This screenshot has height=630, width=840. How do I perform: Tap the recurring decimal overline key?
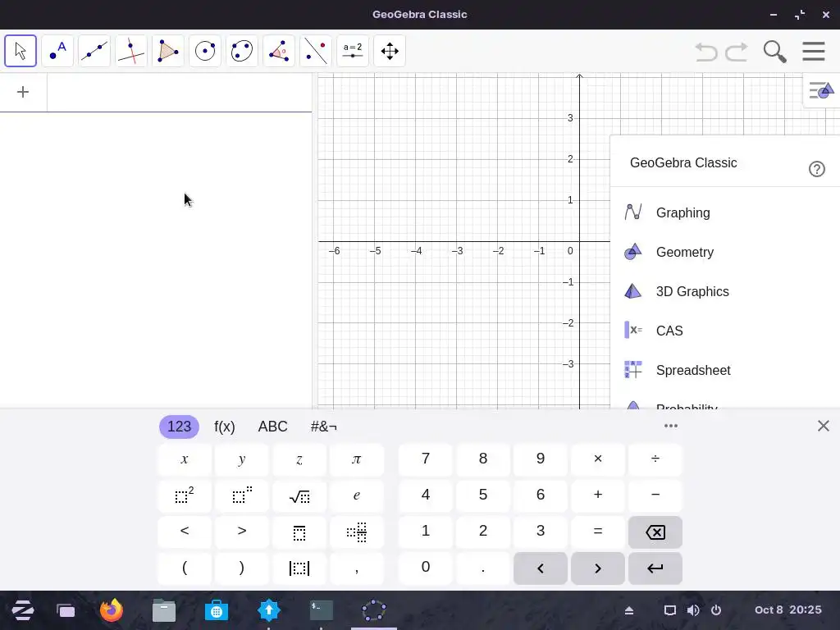(x=299, y=532)
